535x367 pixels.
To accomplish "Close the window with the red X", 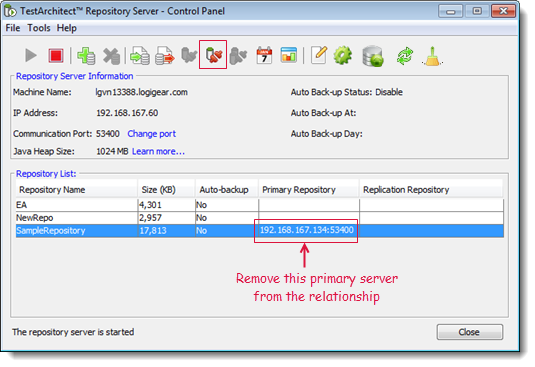I will point(503,11).
